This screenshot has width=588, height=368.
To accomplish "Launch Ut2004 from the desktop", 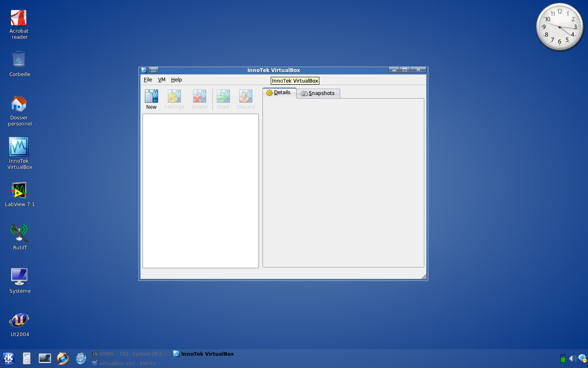I will 19,323.
